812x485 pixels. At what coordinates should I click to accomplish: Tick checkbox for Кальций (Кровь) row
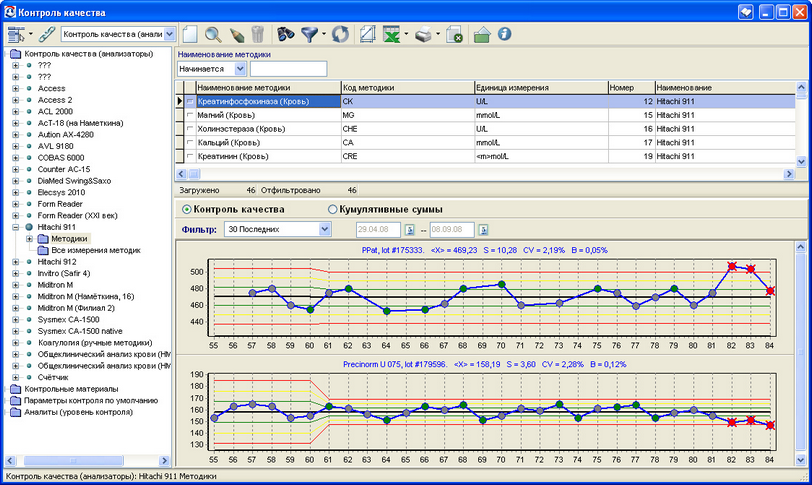[190, 142]
